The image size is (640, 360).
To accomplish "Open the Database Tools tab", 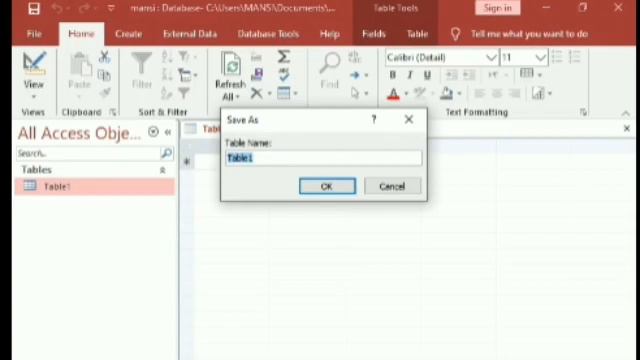I will [x=269, y=34].
